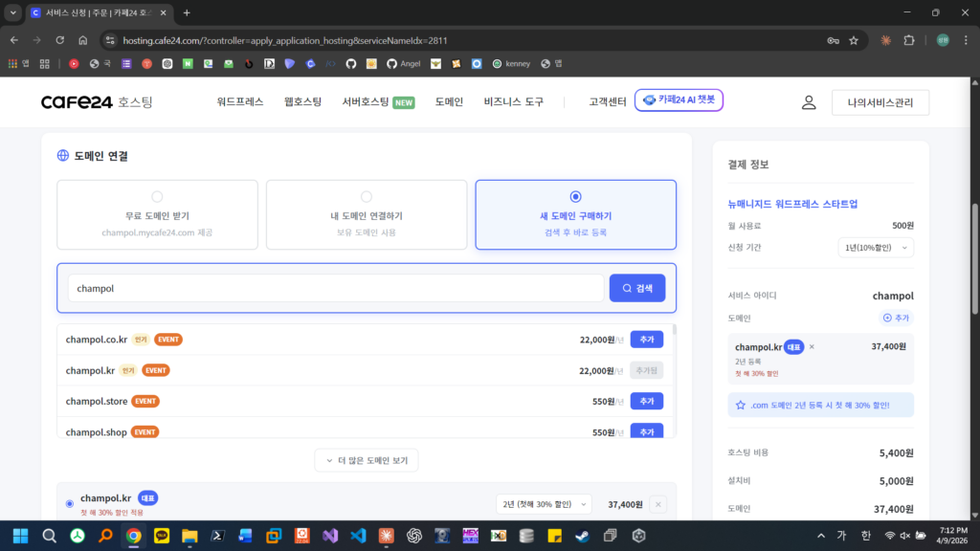Image resolution: width=980 pixels, height=551 pixels.
Task: Open the Angel GitHub bookmark
Action: 403,64
